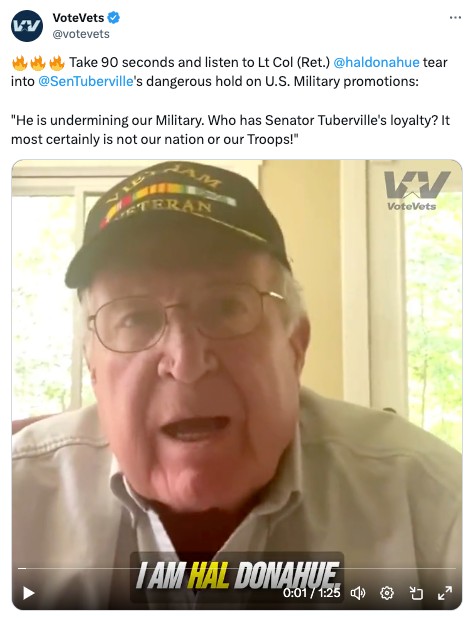Open the @haldonahue mention link

pos(376,62)
